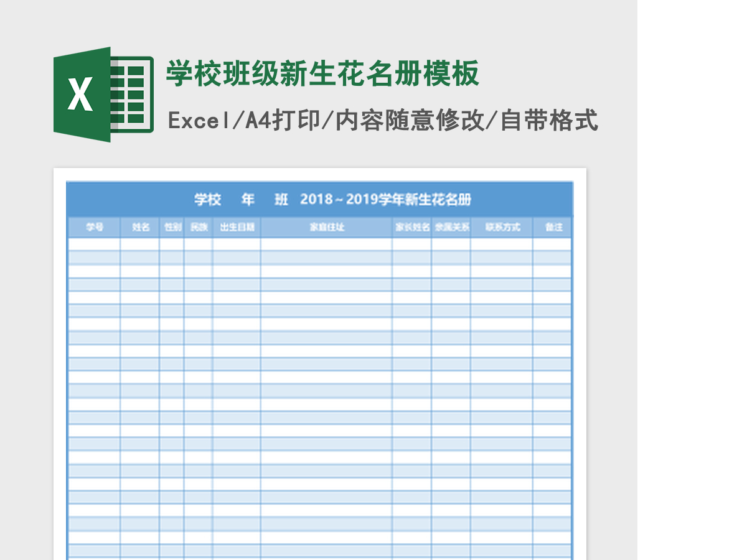The width and height of the screenshot is (747, 560).
Task: Select the 家庭住址 column header
Action: tap(327, 227)
